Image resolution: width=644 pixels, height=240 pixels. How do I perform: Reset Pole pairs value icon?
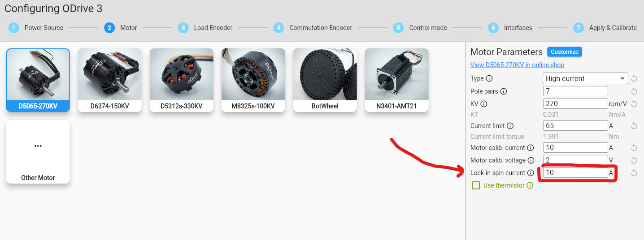click(x=634, y=91)
